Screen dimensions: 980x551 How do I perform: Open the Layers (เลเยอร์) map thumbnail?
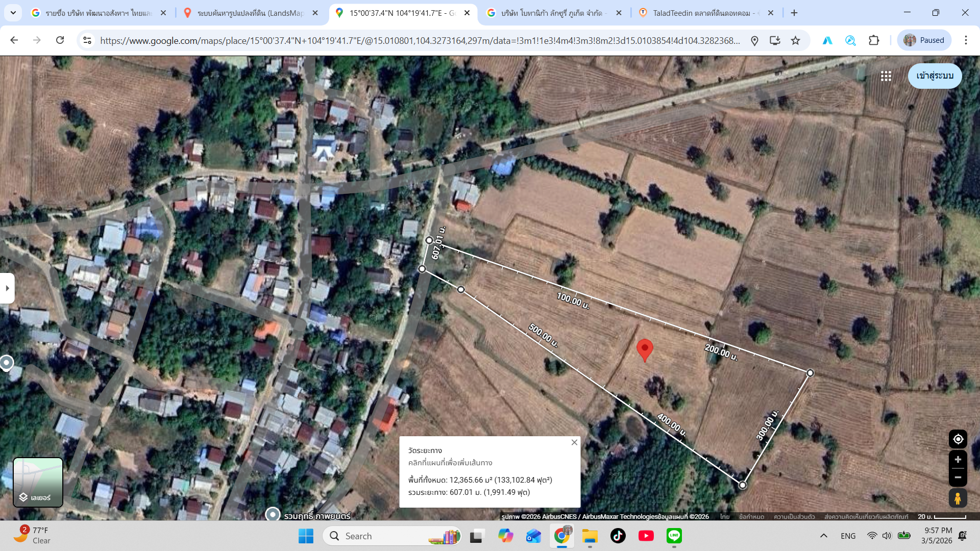pos(38,482)
